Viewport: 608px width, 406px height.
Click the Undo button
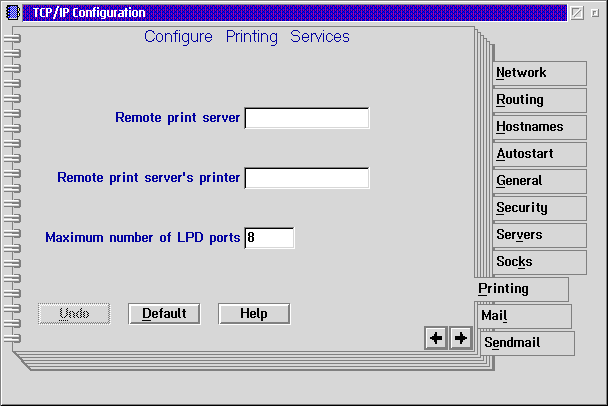74,314
